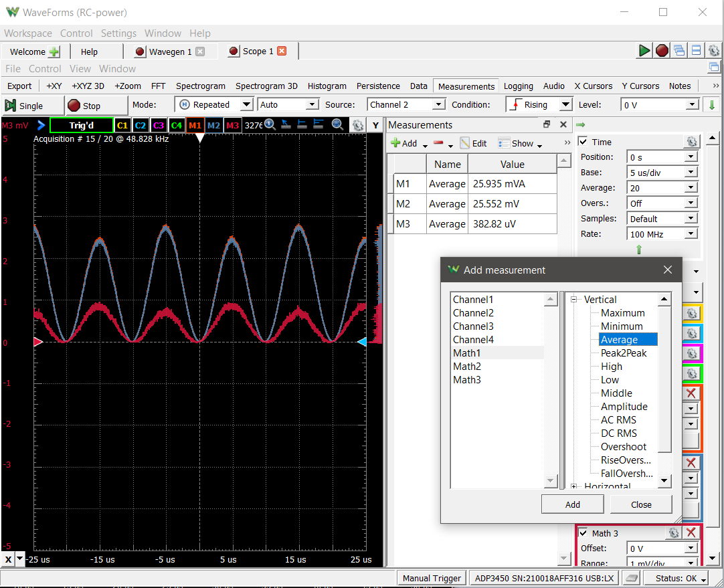Select Math2 in the channel list
Image resolution: width=724 pixels, height=588 pixels.
467,367
